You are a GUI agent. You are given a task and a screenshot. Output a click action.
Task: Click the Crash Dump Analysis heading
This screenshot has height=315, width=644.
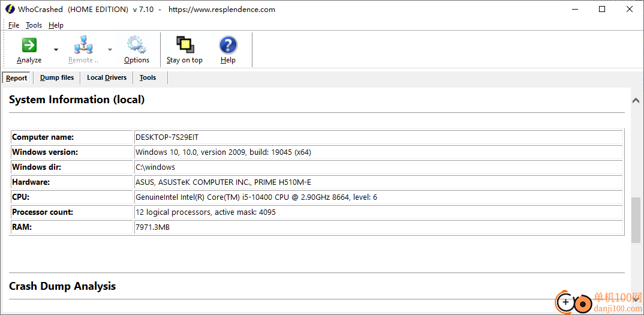click(62, 286)
